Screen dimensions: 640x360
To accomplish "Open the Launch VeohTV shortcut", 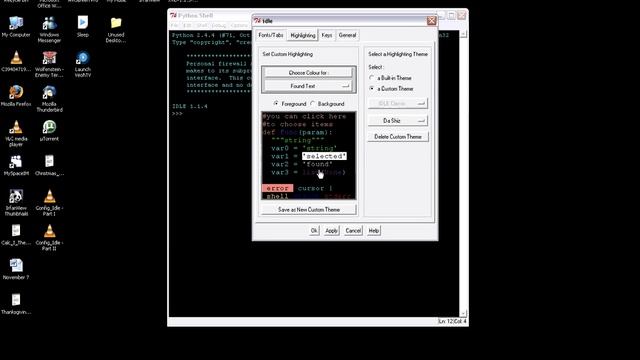I will pyautogui.click(x=82, y=64).
